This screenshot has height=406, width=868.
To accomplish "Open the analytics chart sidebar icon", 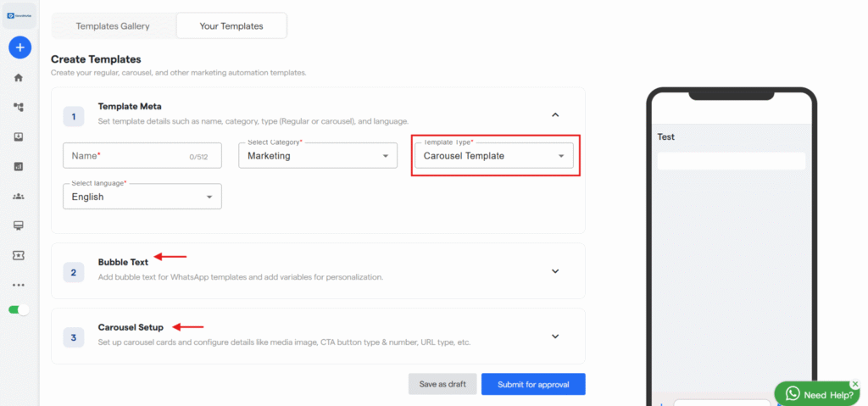I will [19, 167].
